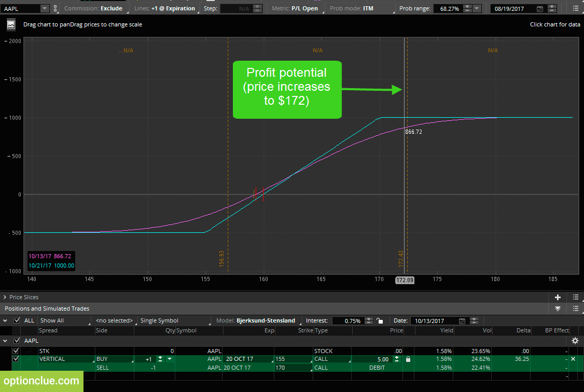The image size is (584, 392).
Task: Click the symbol link chain icon beside AAPL
Action: point(55,8)
